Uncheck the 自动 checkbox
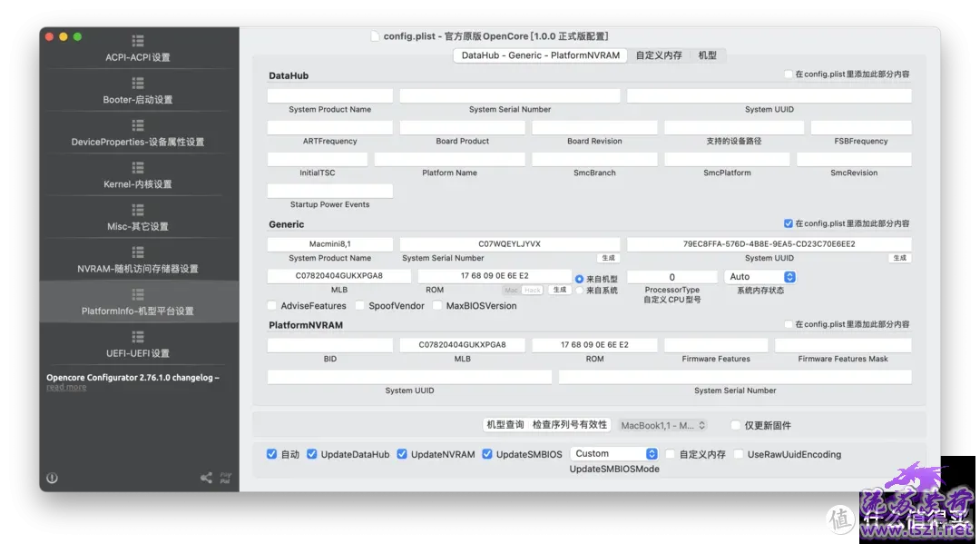The width and height of the screenshot is (980, 544). (272, 455)
